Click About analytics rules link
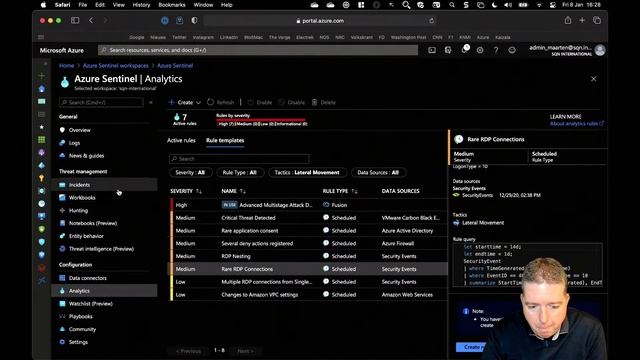640x360 pixels. (x=576, y=124)
